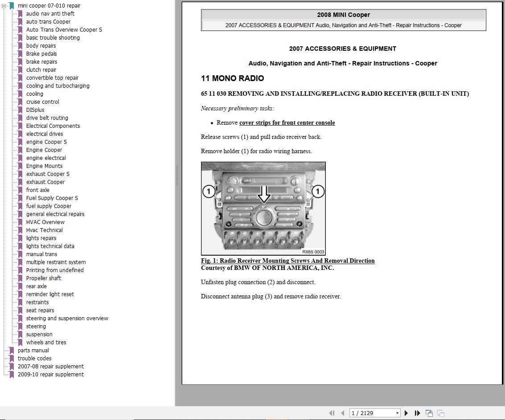Open the cruise control bookmark

tap(43, 102)
